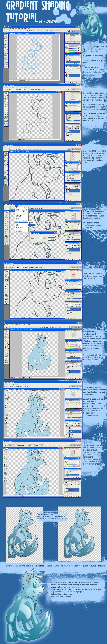Open the gradient Mode dropdown in step 7 screenshot
Viewport: 107px width, 644px height.
tap(32, 445)
